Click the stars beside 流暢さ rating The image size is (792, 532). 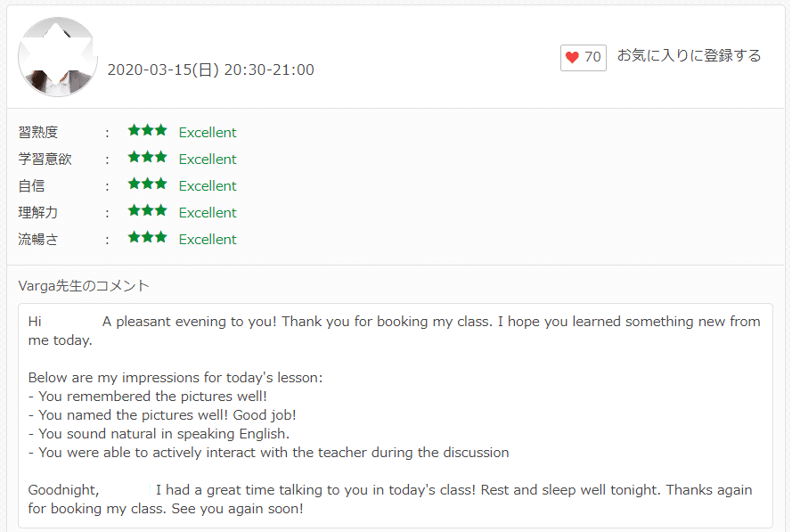[x=148, y=237]
